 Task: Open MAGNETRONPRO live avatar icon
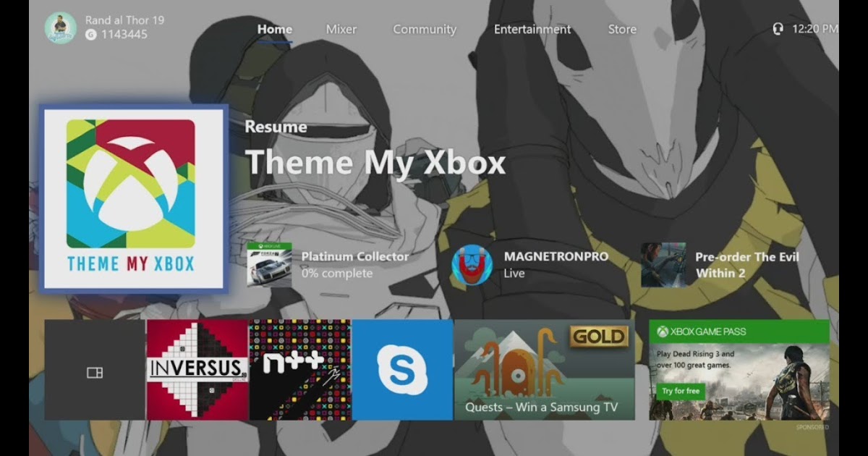click(x=472, y=265)
